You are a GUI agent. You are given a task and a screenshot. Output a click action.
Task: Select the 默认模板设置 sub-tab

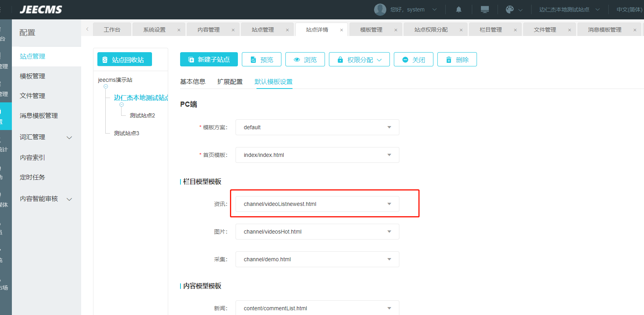[x=274, y=81]
